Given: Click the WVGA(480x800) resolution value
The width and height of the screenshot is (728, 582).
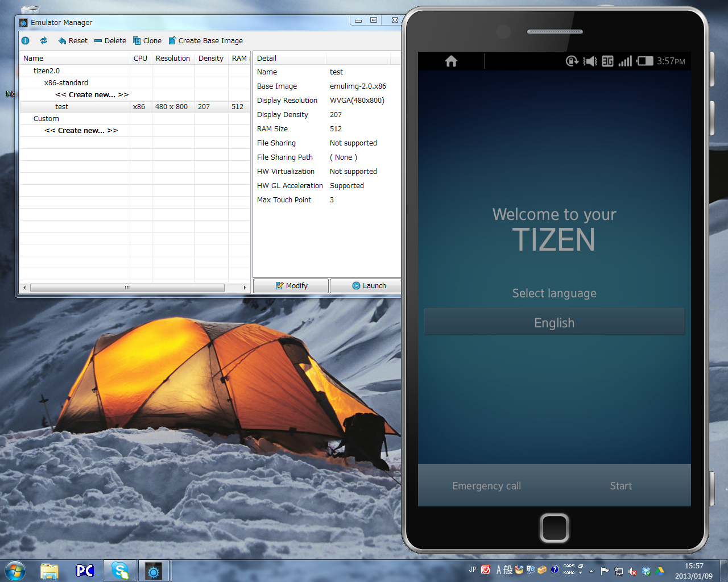Looking at the screenshot, I should [357, 100].
